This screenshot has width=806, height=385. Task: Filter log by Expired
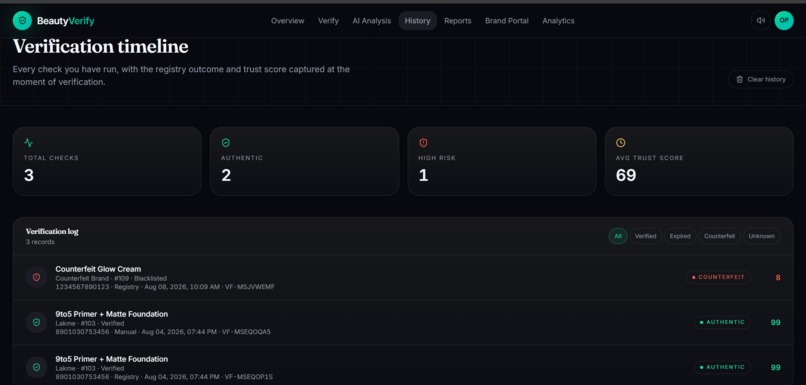pos(680,236)
